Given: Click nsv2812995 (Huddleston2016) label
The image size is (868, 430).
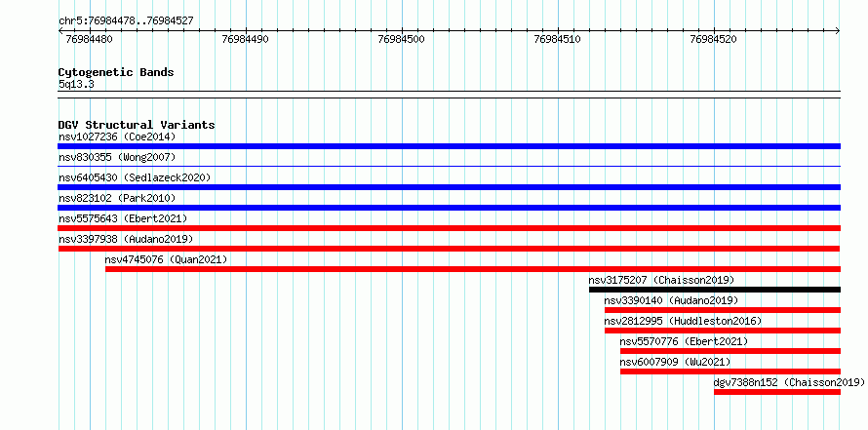Looking at the screenshot, I should coord(683,321).
